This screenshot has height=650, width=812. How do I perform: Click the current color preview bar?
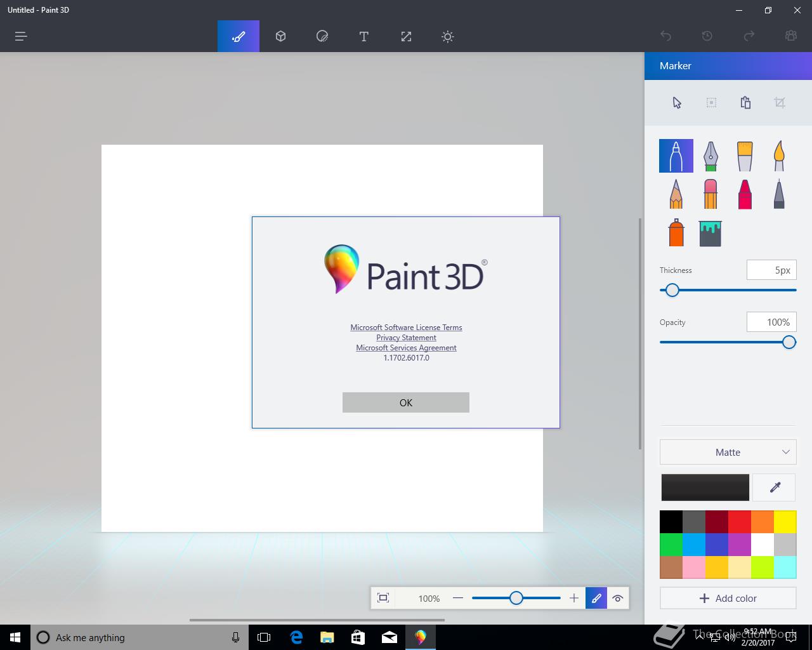pyautogui.click(x=705, y=487)
